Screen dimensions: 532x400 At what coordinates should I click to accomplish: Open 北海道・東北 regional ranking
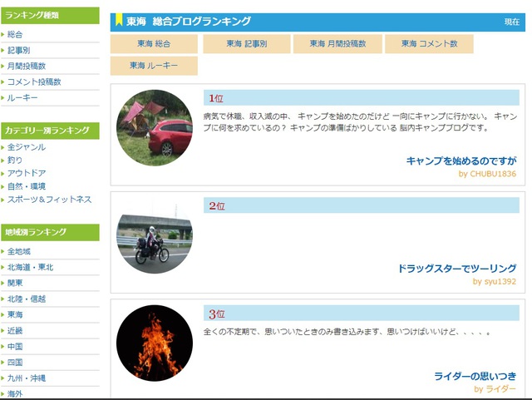click(31, 267)
